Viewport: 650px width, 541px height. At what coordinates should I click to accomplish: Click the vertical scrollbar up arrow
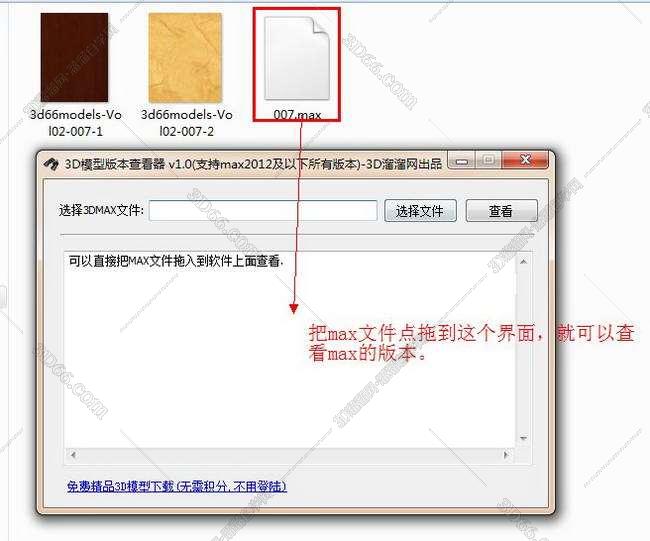522,262
